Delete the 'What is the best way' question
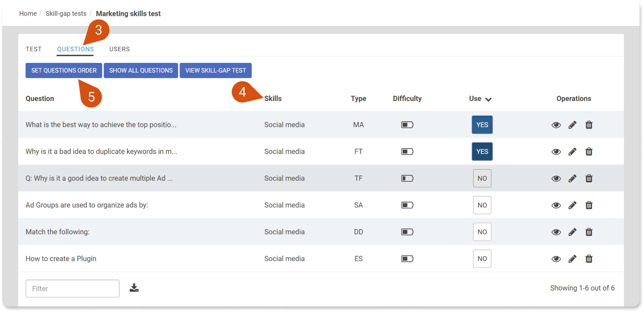 [x=589, y=125]
